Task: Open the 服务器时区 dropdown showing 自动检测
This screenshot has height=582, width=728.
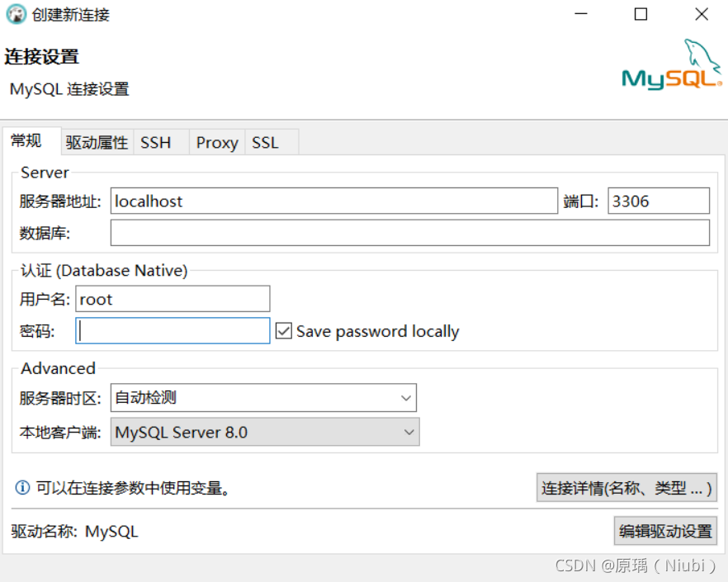Action: [263, 398]
